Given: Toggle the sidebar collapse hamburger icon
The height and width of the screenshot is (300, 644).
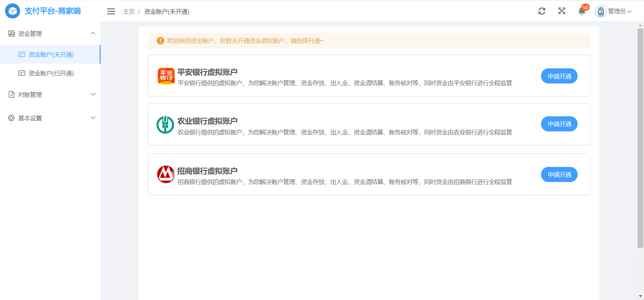Looking at the screenshot, I should click(x=111, y=12).
